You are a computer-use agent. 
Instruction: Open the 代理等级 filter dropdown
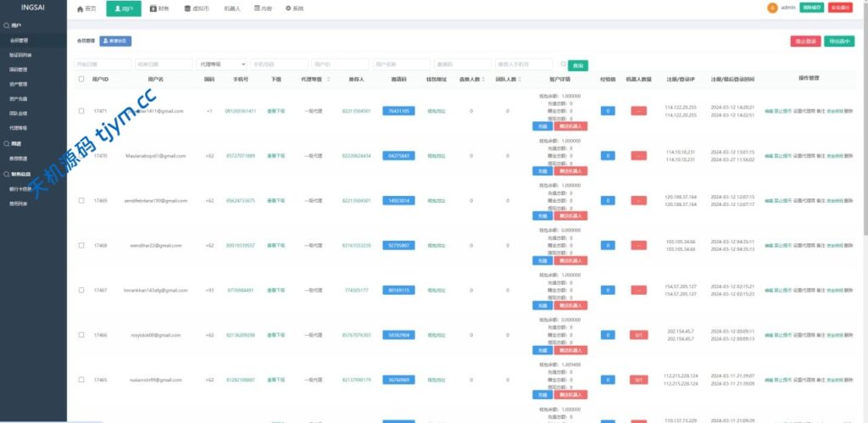pyautogui.click(x=222, y=64)
